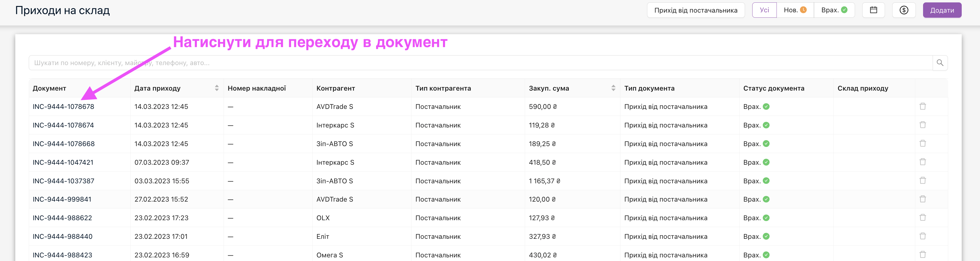Delete document INC-9444-1078674 using trash icon
The height and width of the screenshot is (261, 980).
click(922, 125)
